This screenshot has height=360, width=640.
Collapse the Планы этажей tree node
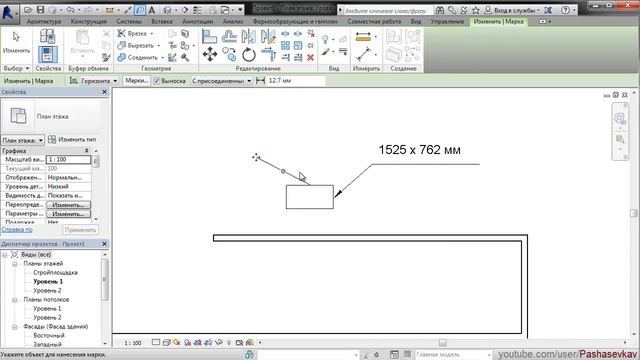click(x=15, y=264)
